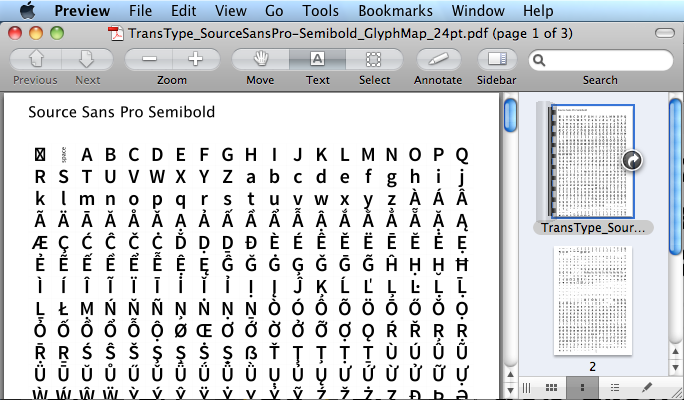Choose the rectangular Select tool

pyautogui.click(x=374, y=59)
